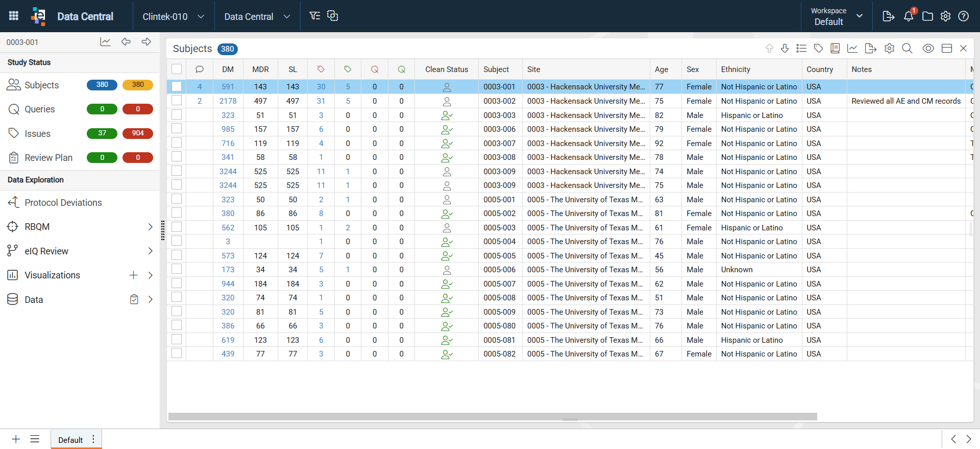The image size is (980, 449).
Task: Click the copy windows icon in top bar
Action: click(332, 16)
